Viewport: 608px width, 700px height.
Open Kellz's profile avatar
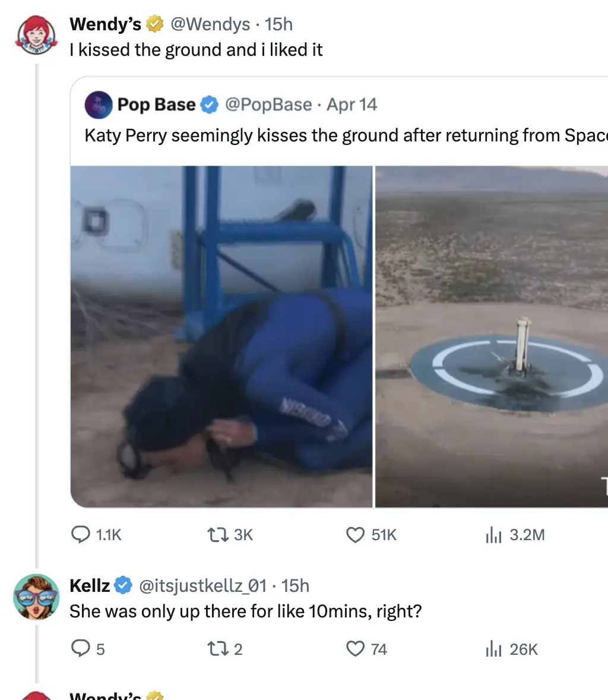(x=36, y=597)
